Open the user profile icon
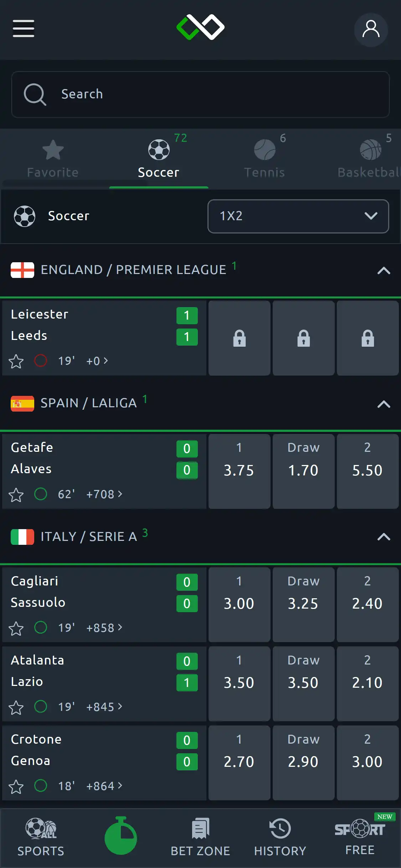This screenshot has height=868, width=401. (x=371, y=30)
